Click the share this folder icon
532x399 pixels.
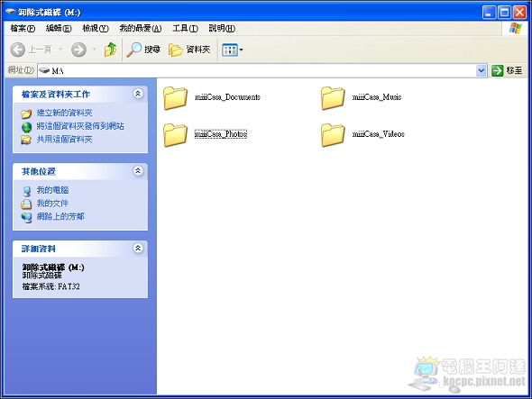tap(26, 140)
